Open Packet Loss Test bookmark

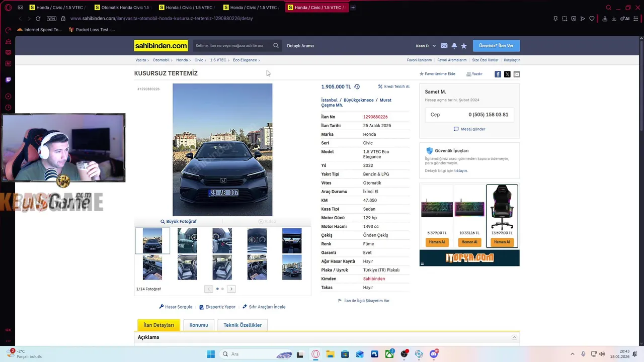91,30
